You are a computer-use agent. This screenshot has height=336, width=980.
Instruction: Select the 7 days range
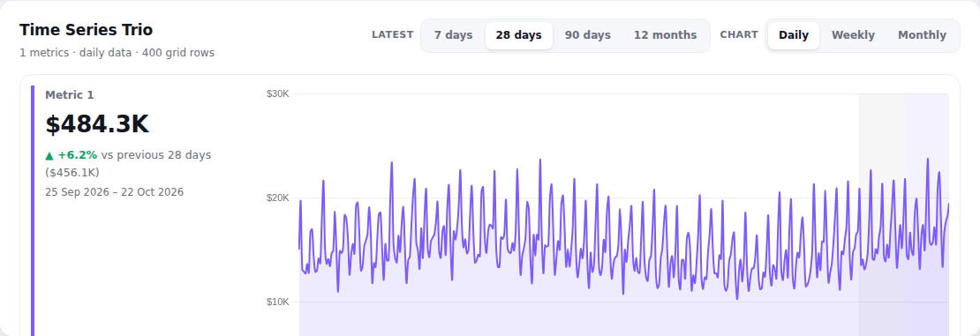pyautogui.click(x=453, y=35)
